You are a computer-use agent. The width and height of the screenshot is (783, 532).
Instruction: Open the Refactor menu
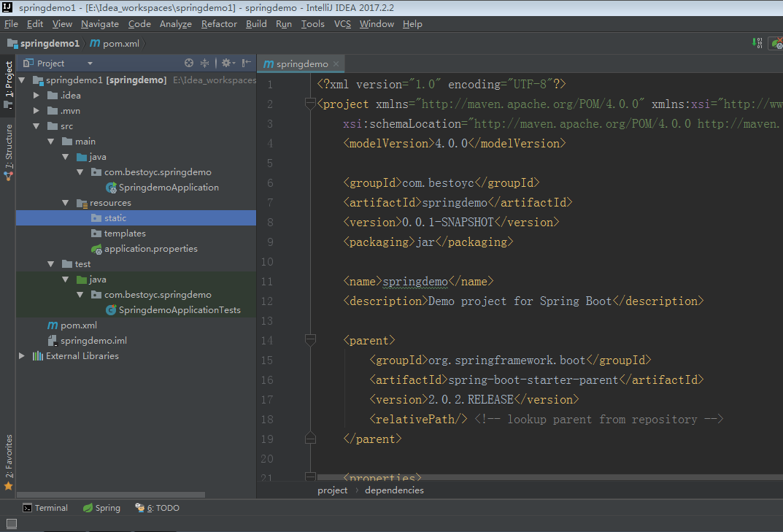tap(219, 24)
